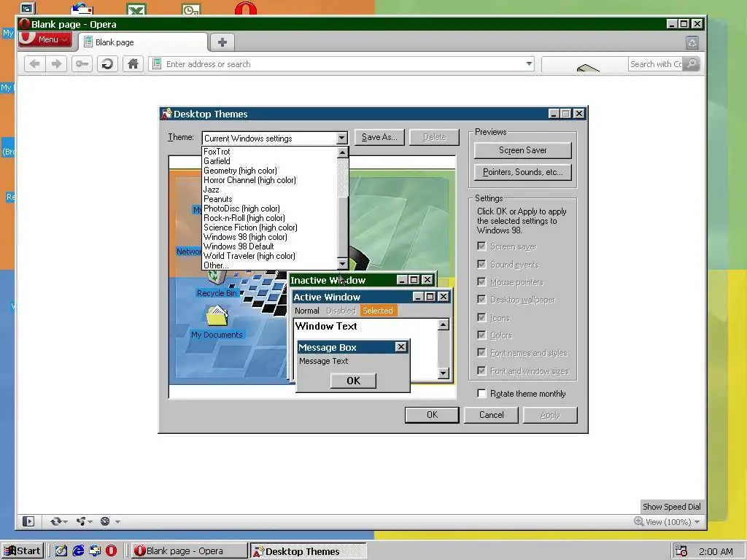The width and height of the screenshot is (747, 560).
Task: Go to the home page icon
Action: (133, 64)
